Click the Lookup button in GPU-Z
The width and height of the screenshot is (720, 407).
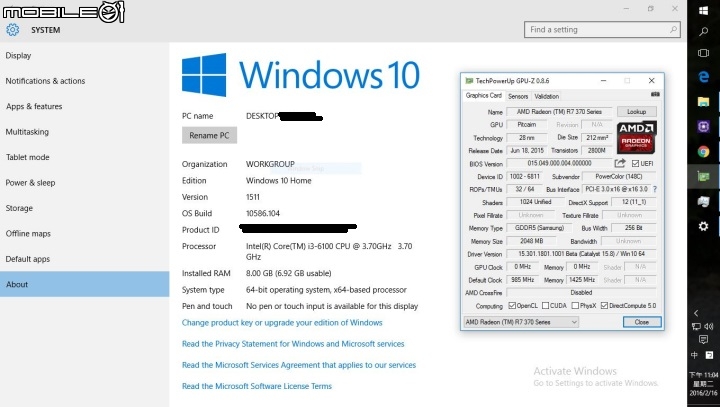[636, 112]
